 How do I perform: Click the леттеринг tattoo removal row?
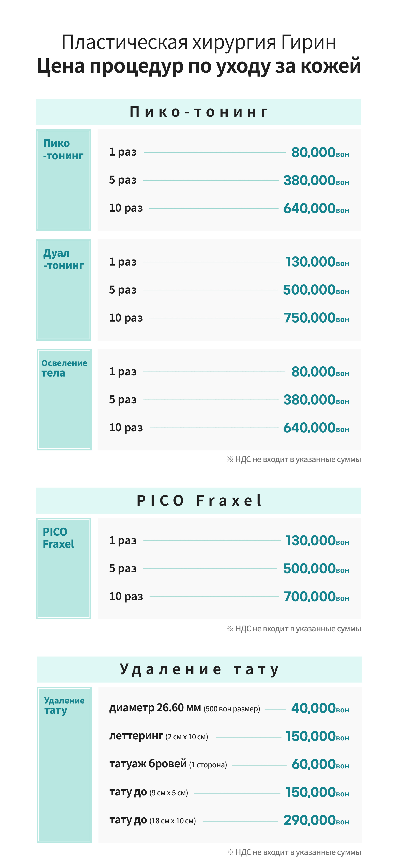click(229, 736)
